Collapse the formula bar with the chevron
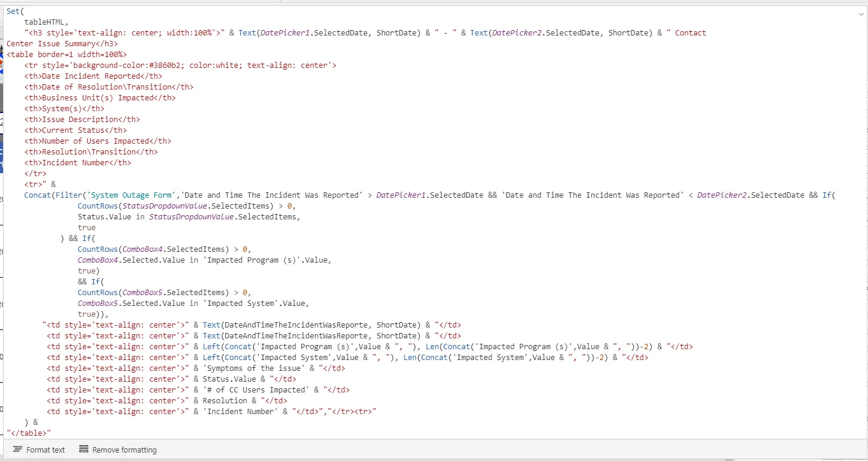868x461 pixels. point(861,12)
